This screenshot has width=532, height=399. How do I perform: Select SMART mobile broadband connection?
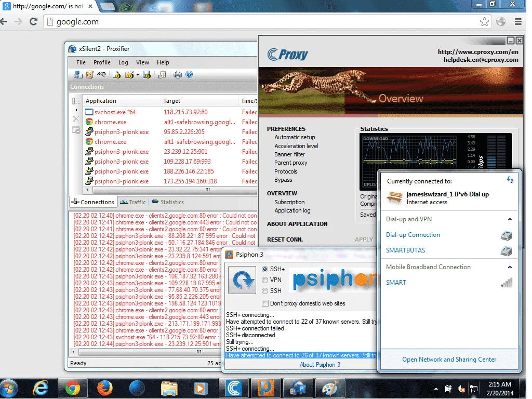[x=395, y=282]
